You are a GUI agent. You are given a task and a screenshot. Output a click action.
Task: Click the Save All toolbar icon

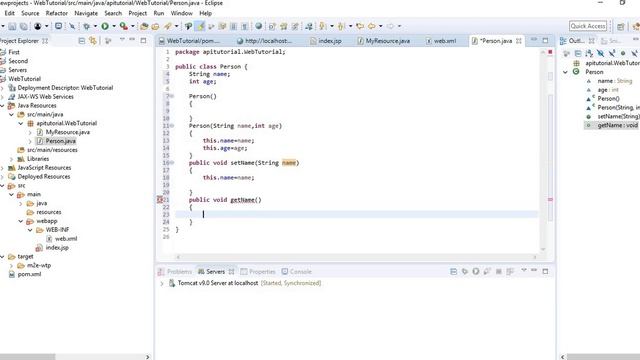click(24, 27)
